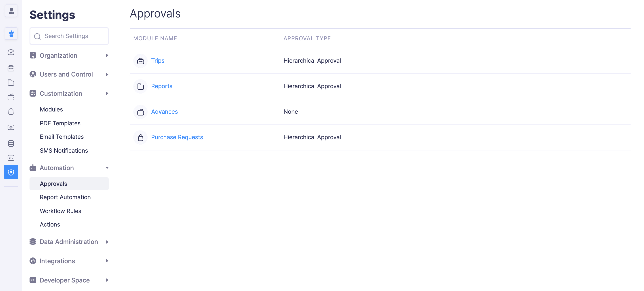Viewport: 644px width, 291px height.
Task: Open the dashboard gauge icon in sidebar
Action: pyautogui.click(x=11, y=52)
